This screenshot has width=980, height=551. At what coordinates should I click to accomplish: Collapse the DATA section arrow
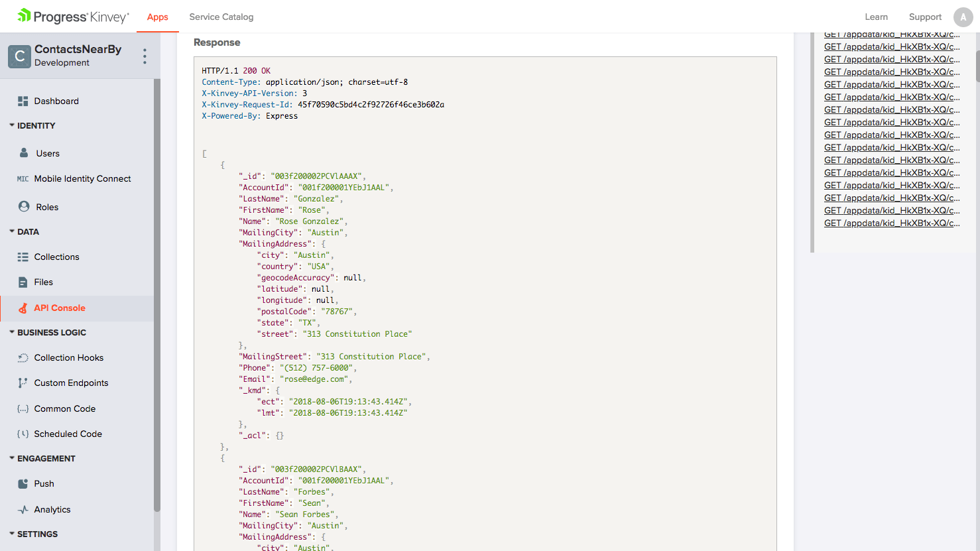point(12,231)
